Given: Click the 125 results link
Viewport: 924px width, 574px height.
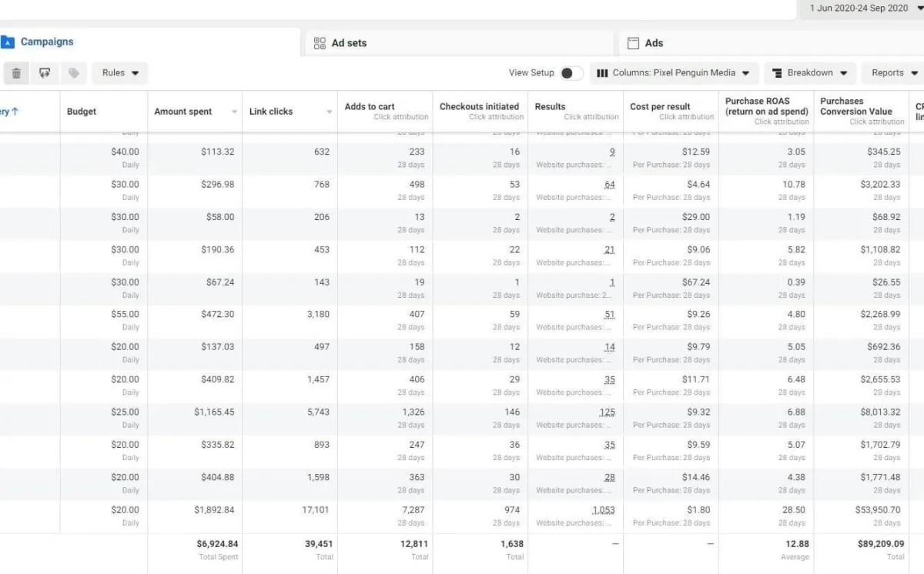Looking at the screenshot, I should tap(607, 412).
